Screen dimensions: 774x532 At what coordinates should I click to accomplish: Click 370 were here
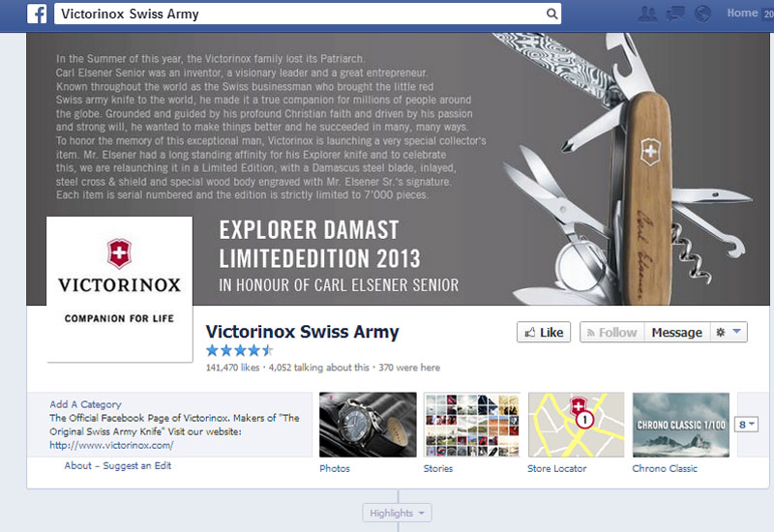coord(409,368)
